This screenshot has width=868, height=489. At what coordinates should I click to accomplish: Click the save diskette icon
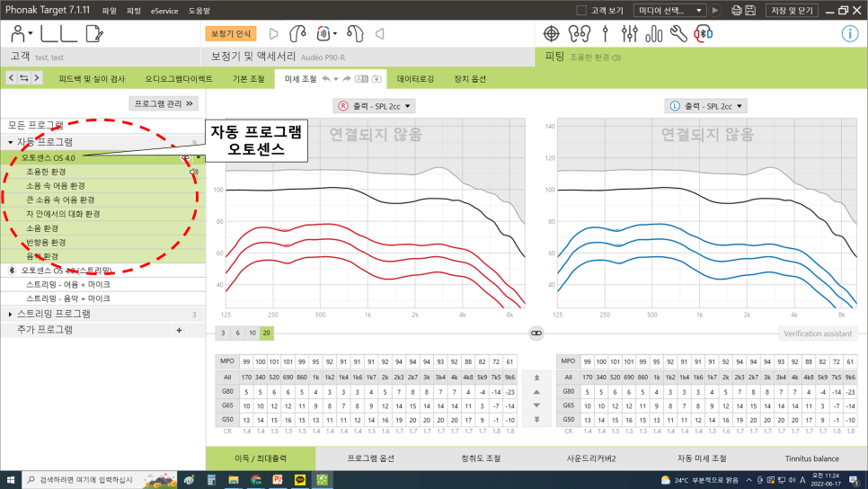750,10
